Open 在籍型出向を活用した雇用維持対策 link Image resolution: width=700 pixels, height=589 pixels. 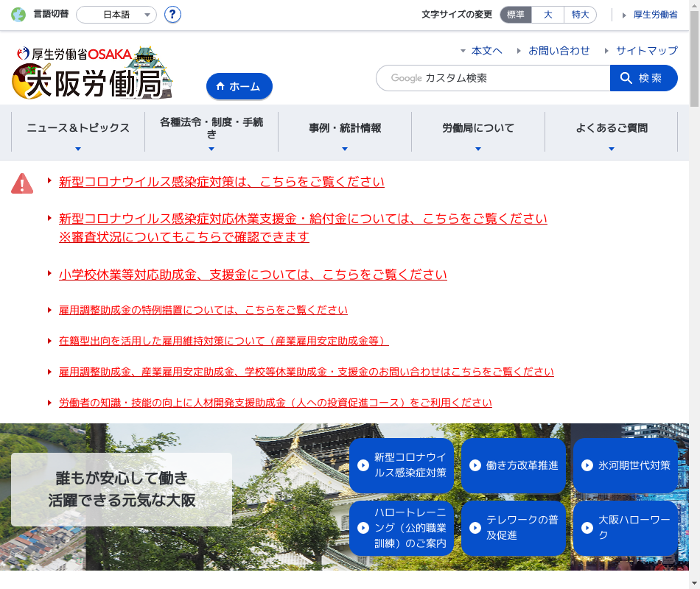click(x=224, y=341)
